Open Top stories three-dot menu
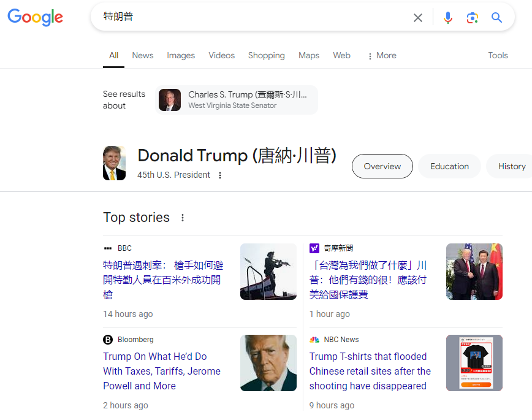The image size is (532, 420). point(182,218)
